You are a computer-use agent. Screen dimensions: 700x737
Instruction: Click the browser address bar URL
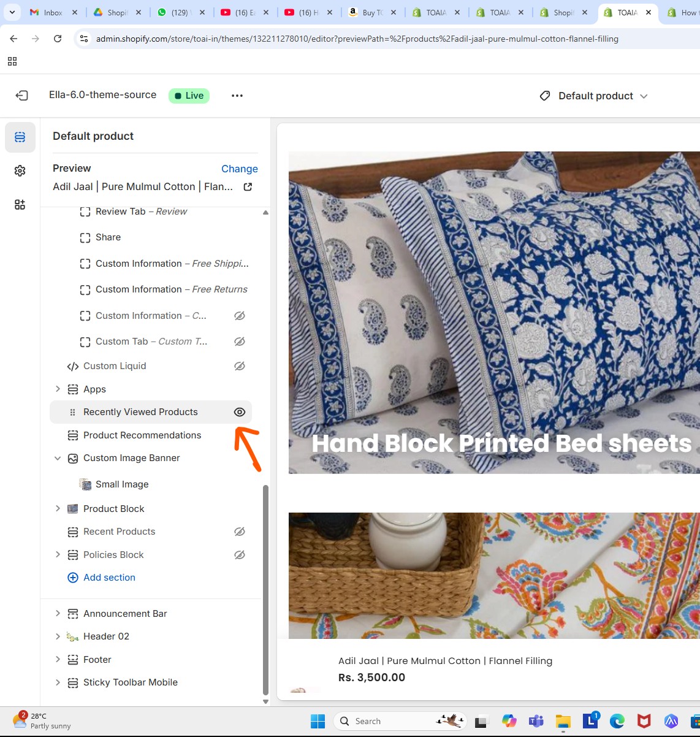click(x=357, y=39)
